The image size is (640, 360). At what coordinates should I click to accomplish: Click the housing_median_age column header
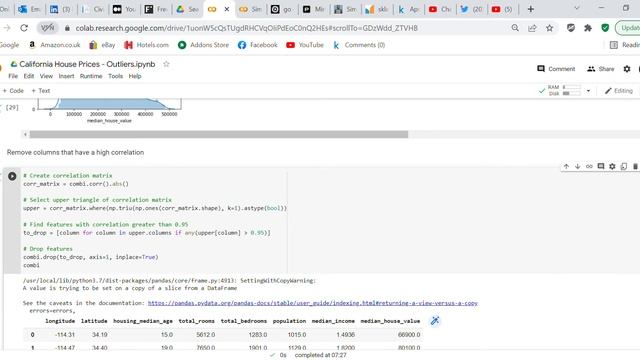tap(143, 321)
